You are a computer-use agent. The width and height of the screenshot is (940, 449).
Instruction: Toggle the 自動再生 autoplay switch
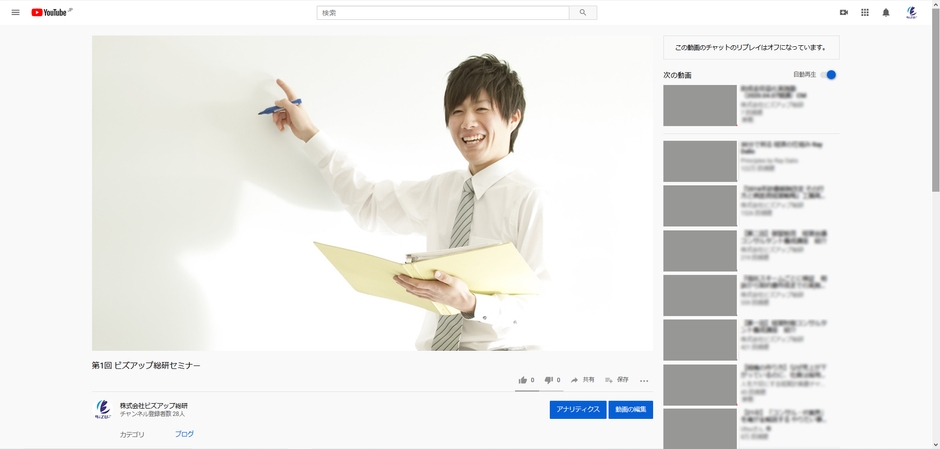[829, 75]
